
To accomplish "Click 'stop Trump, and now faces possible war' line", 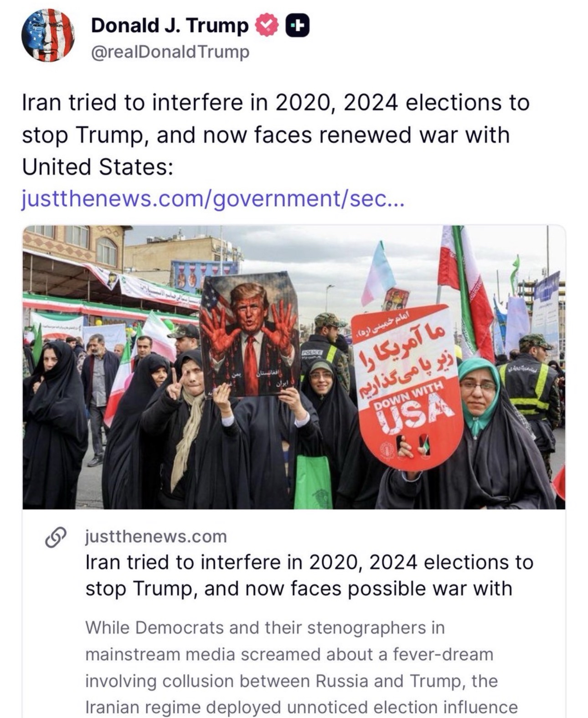I will [299, 588].
